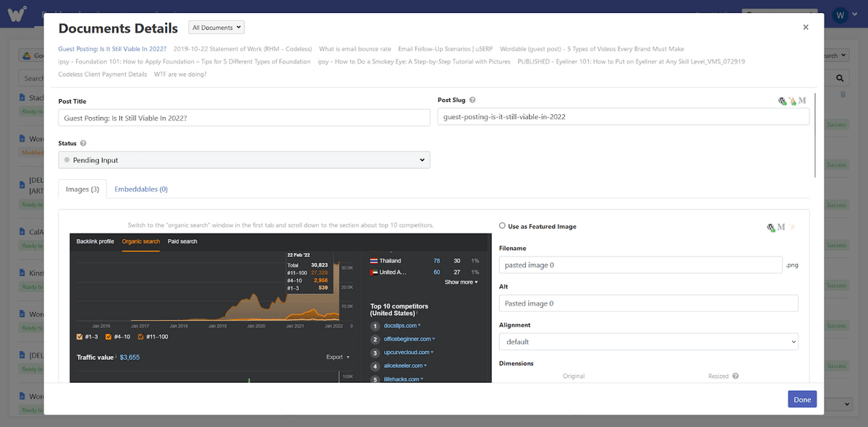This screenshot has width=868, height=427.
Task: Click the HubSpot icon next to Use as Featured Image
Action: 792,227
